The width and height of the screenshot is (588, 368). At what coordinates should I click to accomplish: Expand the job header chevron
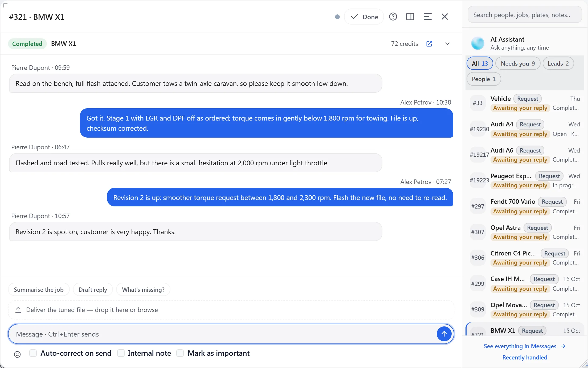447,44
